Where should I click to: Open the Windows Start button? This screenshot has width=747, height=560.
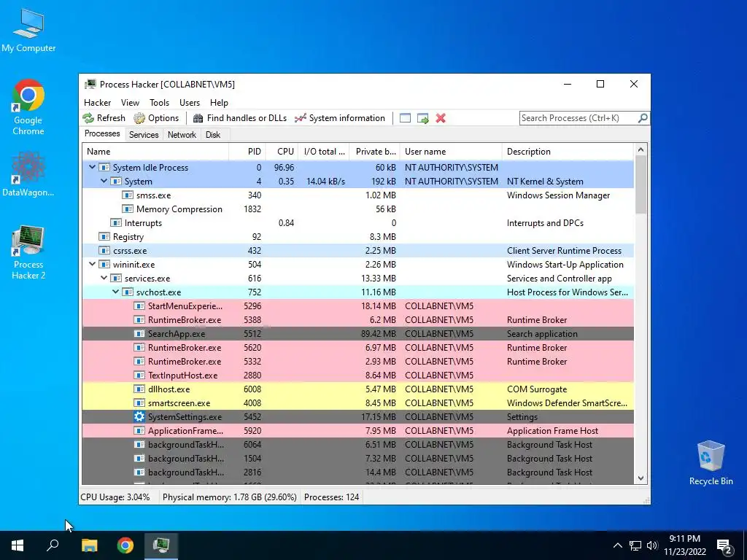[18, 545]
